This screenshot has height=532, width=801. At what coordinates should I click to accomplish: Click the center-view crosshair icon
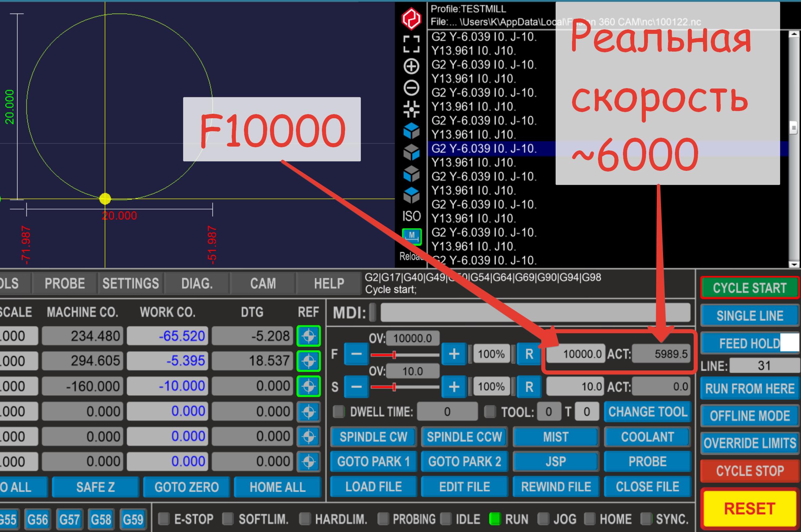click(x=411, y=110)
